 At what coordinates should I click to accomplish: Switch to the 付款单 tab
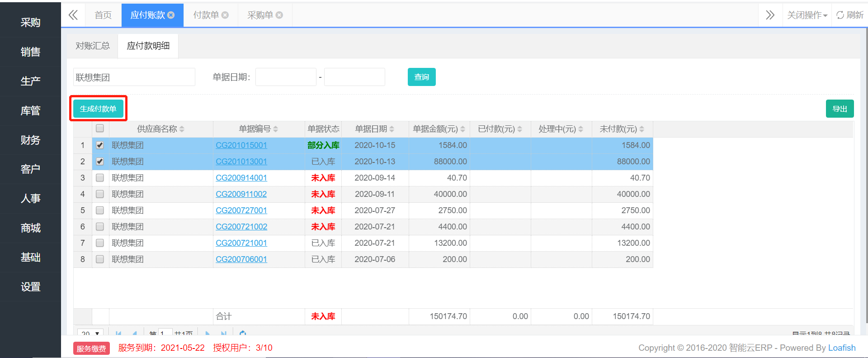(211, 15)
